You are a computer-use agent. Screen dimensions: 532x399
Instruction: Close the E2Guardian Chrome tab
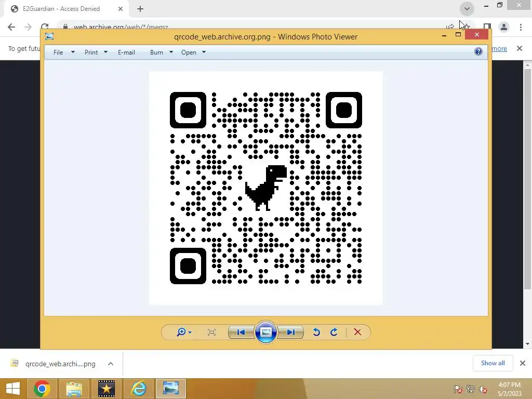[x=121, y=9]
